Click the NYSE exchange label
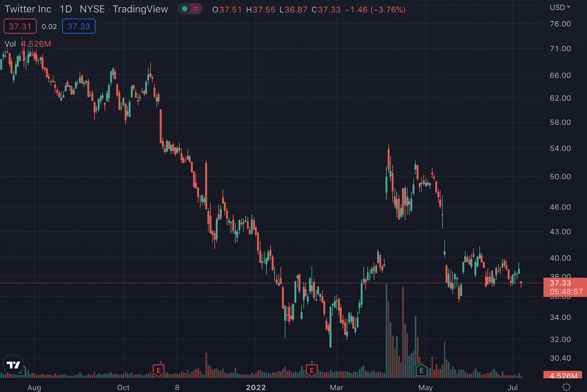 pyautogui.click(x=92, y=9)
